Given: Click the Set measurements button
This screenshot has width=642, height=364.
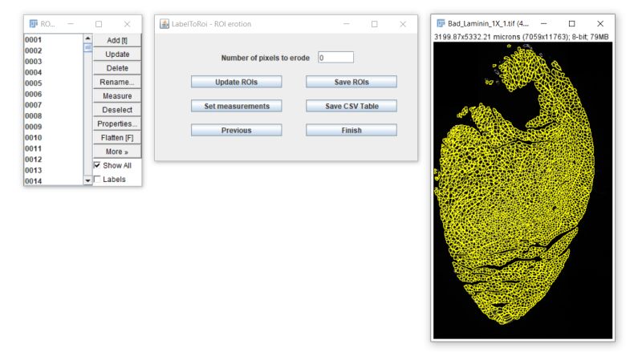Looking at the screenshot, I should click(236, 106).
